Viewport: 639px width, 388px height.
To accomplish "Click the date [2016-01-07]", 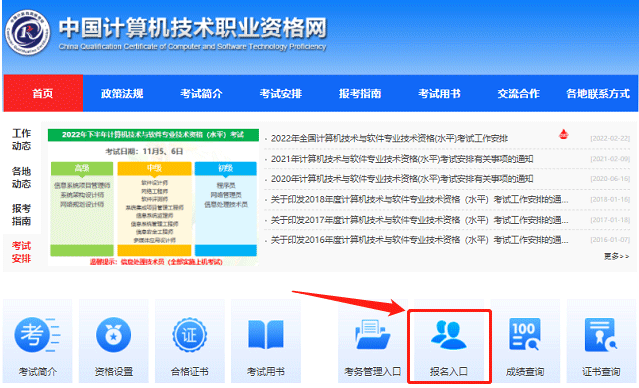I will pyautogui.click(x=610, y=240).
